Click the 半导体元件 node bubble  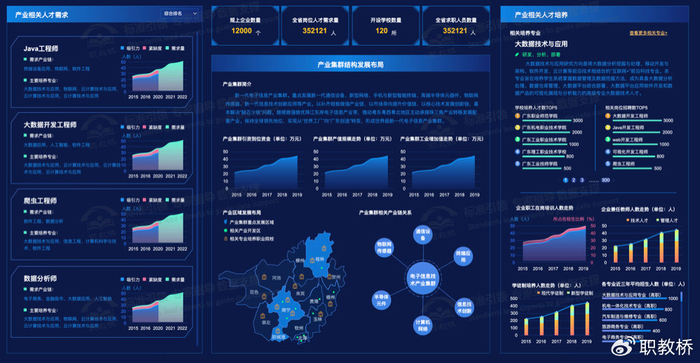[381, 300]
